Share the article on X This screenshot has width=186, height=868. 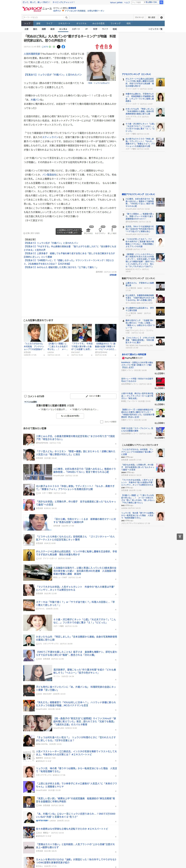(59, 47)
